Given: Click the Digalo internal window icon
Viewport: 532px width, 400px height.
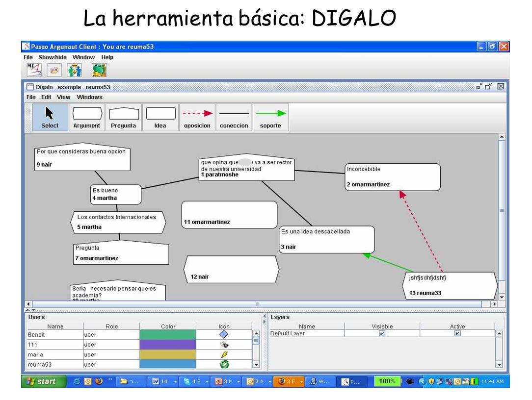Looking at the screenshot, I should (30, 87).
